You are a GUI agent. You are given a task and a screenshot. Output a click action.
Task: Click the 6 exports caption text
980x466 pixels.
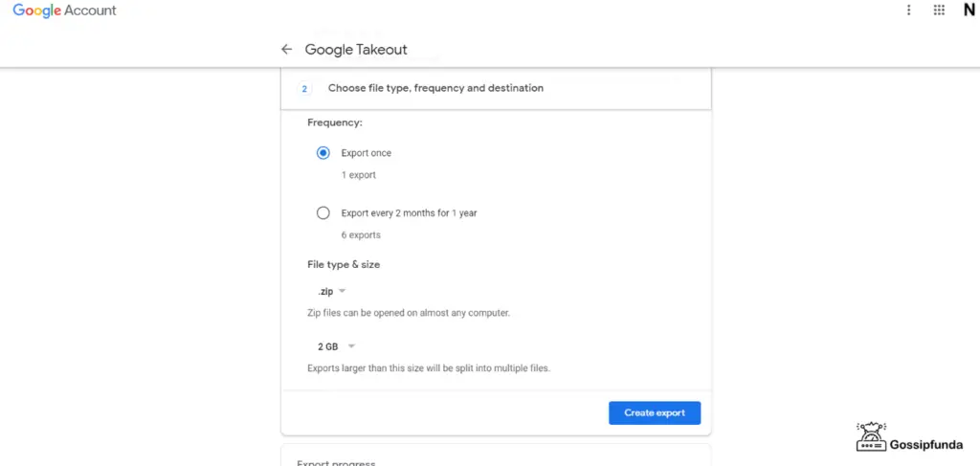[x=361, y=235]
